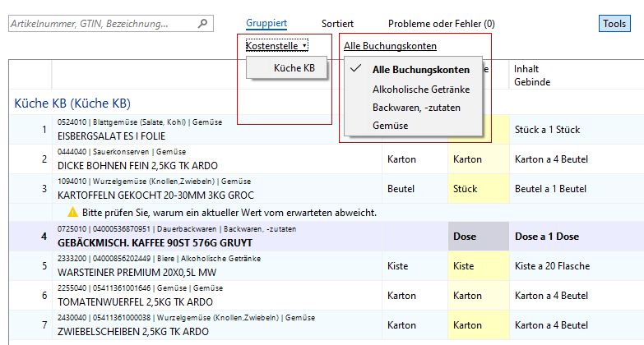Choose Alkoholische Getränke from the account list

(421, 89)
